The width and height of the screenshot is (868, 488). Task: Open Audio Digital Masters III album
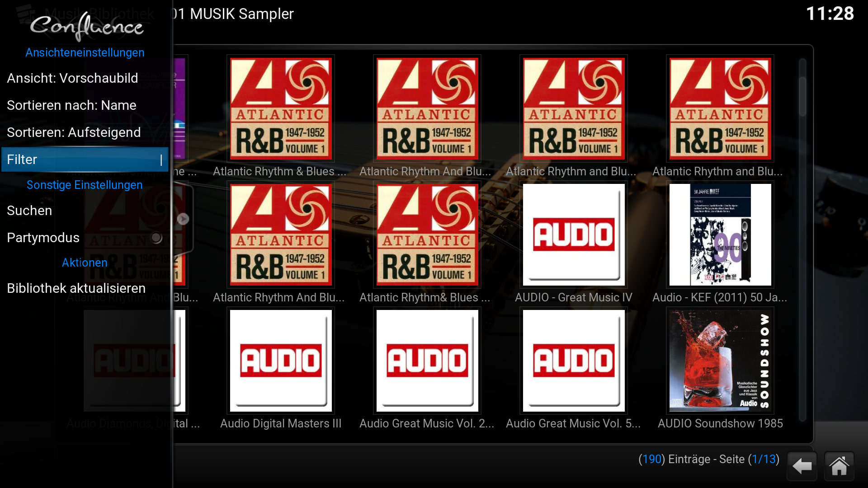coord(281,361)
